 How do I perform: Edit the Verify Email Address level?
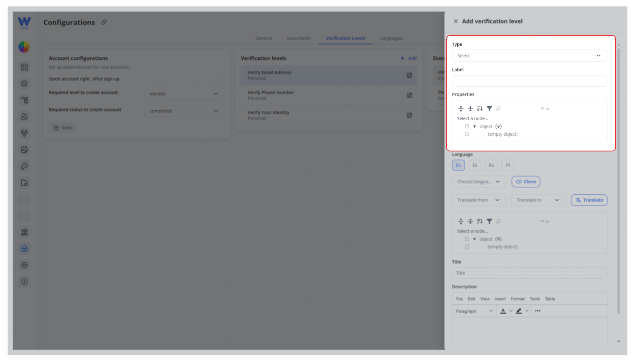pyautogui.click(x=409, y=75)
